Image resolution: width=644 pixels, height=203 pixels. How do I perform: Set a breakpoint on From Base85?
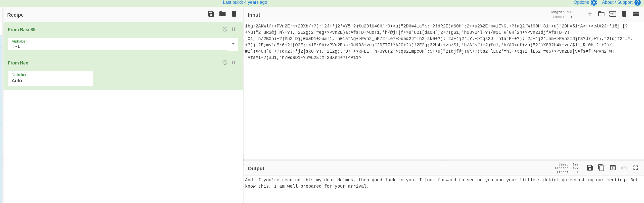pyautogui.click(x=234, y=29)
